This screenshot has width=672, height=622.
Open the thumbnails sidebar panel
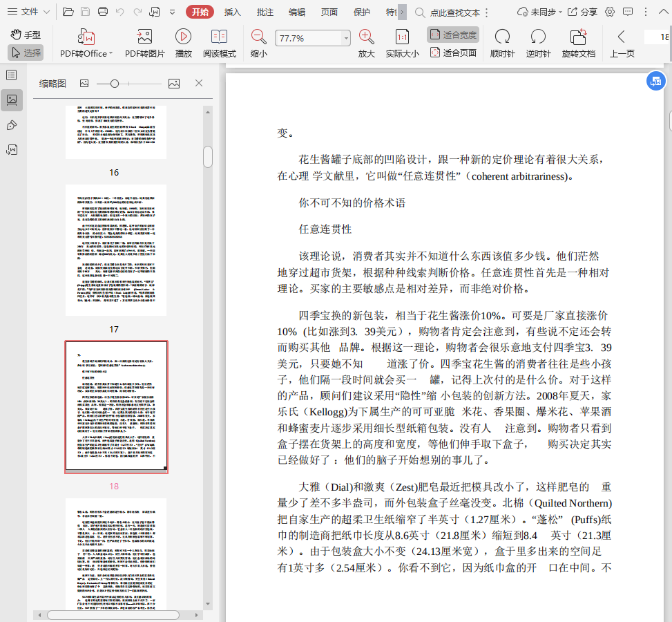click(12, 100)
